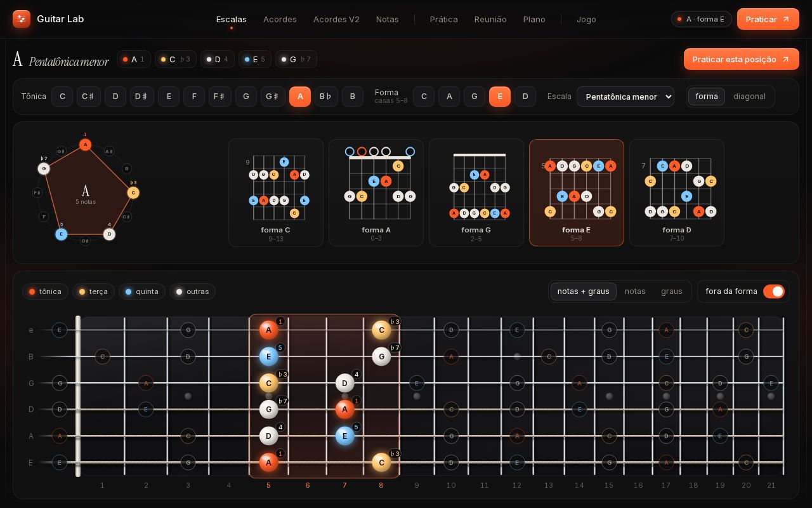Click the C ♭3 node on the scale circle
Viewport: 812px width, 508px height.
coord(133,192)
